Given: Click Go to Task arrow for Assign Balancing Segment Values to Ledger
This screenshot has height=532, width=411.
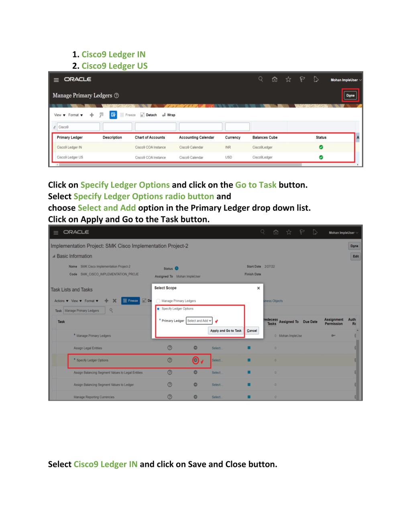Looking at the screenshot, I should (195, 385).
